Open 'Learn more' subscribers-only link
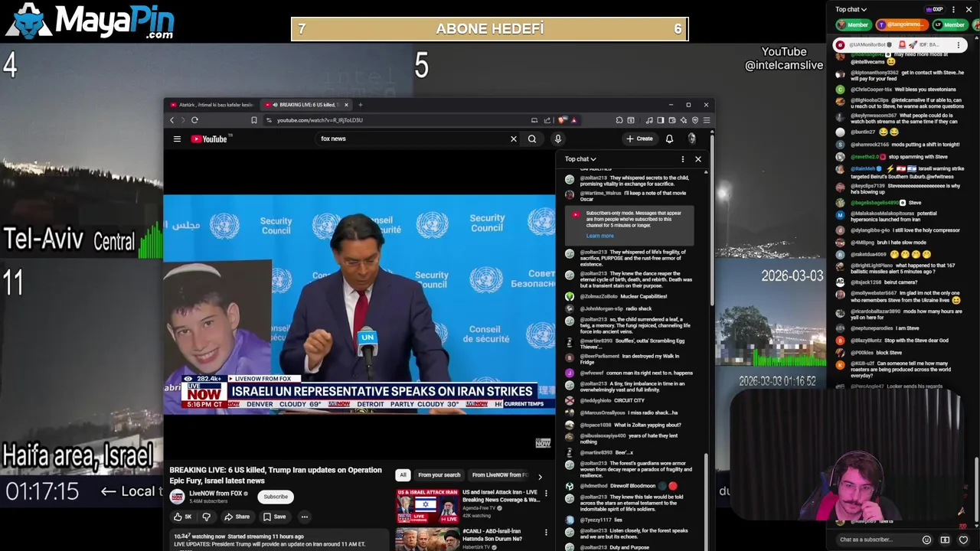 599,236
